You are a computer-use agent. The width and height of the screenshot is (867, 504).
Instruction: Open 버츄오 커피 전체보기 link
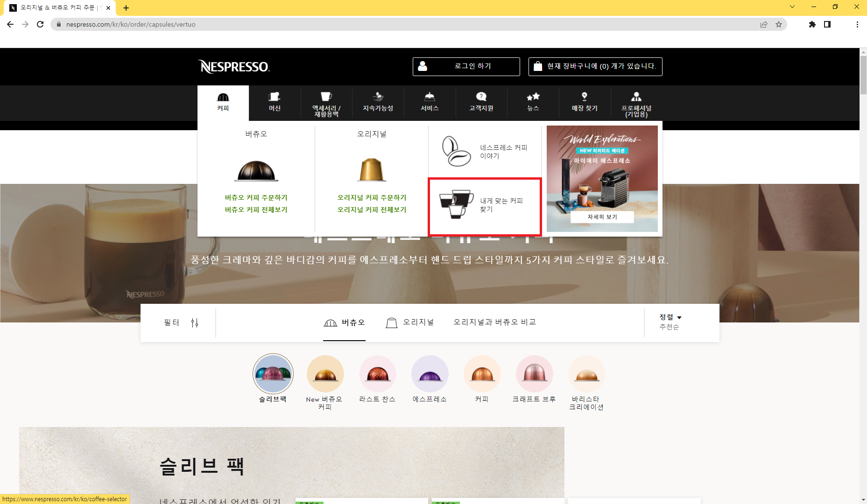256,210
